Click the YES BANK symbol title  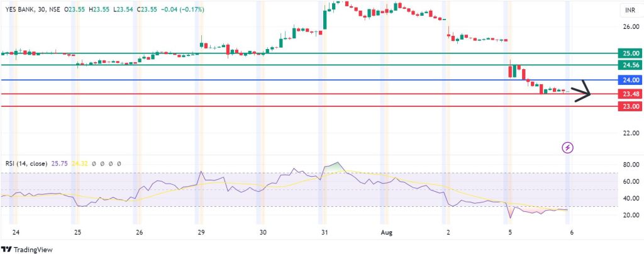coord(19,9)
